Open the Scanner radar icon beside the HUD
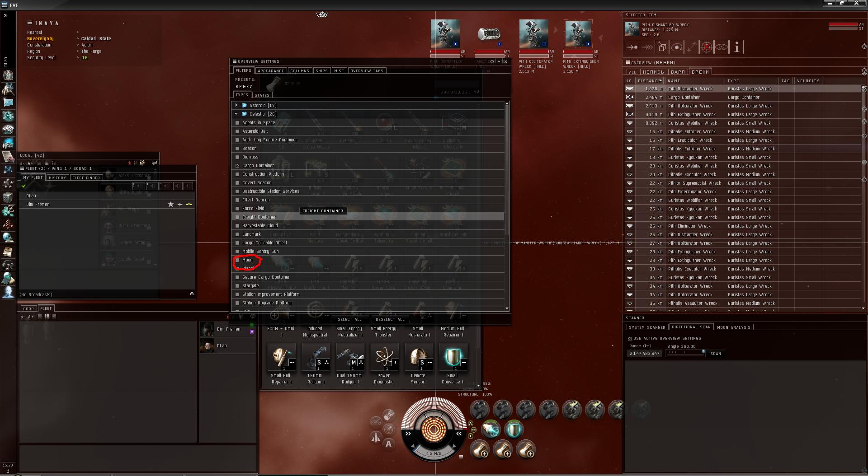This screenshot has height=476, width=868. point(388,429)
